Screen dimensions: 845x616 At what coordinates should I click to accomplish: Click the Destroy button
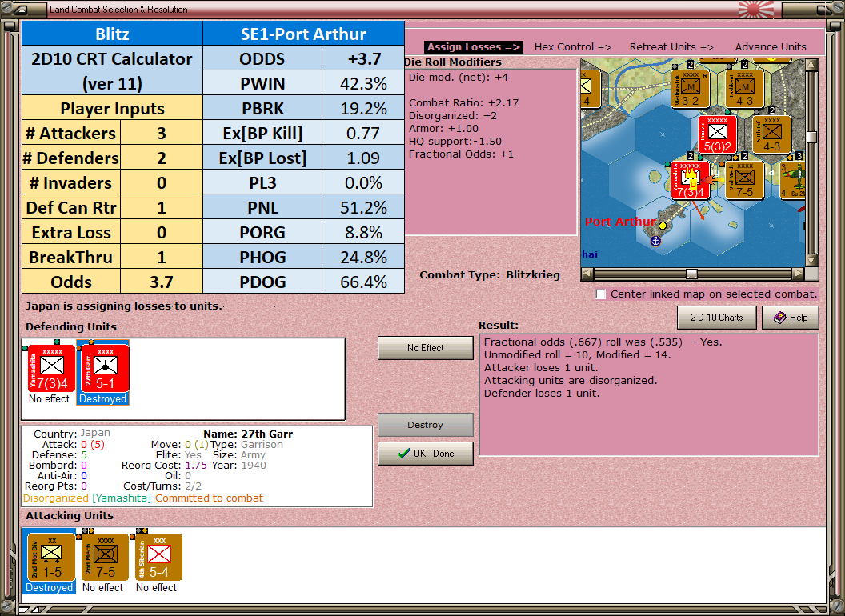425,425
